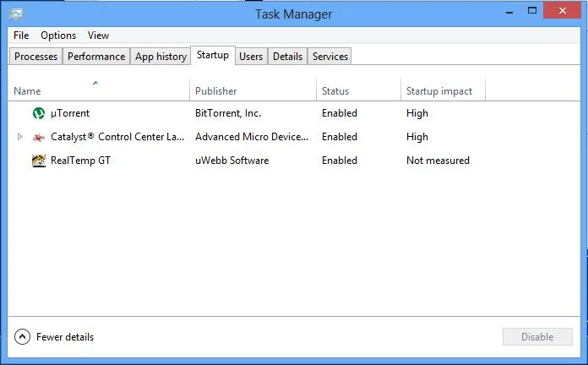Click the Enabled status for µTorrent

point(340,113)
